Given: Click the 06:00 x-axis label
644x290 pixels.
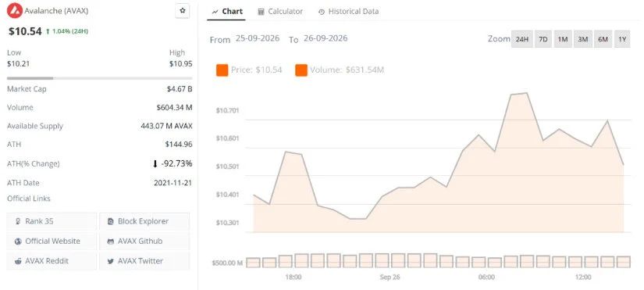Looking at the screenshot, I should pyautogui.click(x=486, y=277).
